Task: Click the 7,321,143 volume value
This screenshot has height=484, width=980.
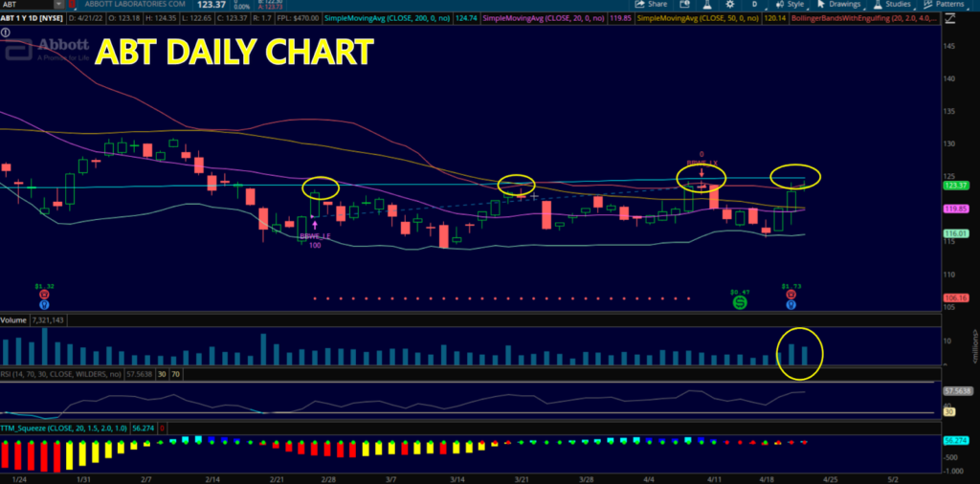Action: tap(50, 319)
